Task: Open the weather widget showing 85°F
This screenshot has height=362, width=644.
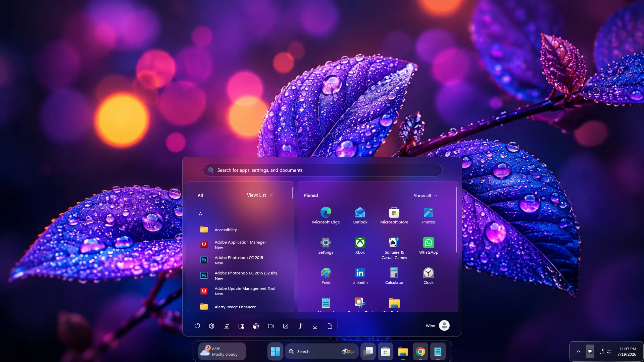Action: click(222, 352)
